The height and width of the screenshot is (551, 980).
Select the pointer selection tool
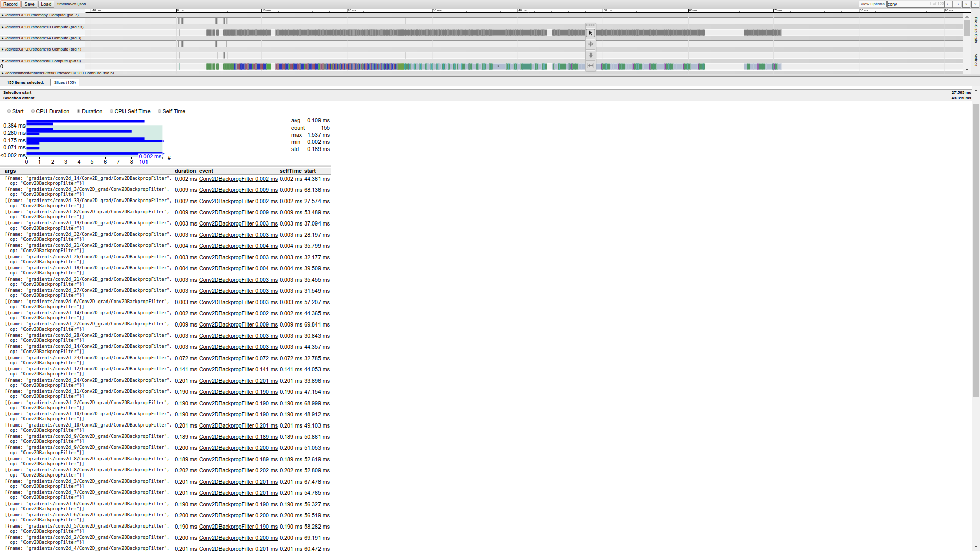(591, 33)
